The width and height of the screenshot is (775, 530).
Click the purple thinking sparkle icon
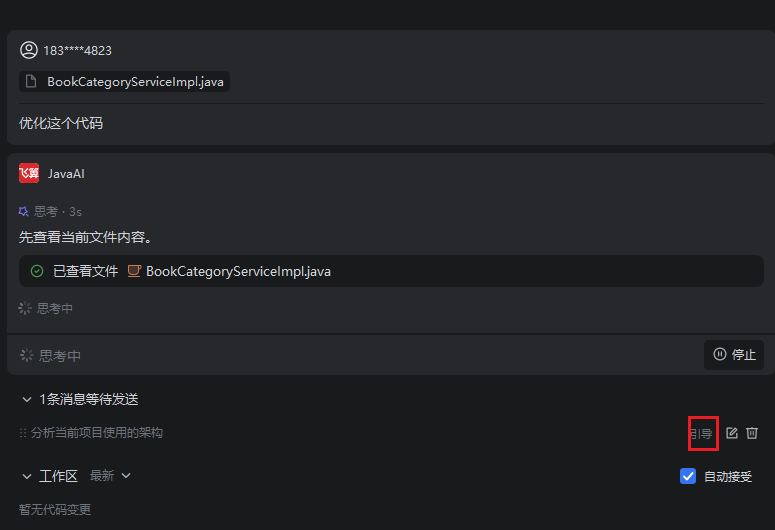(x=23, y=212)
